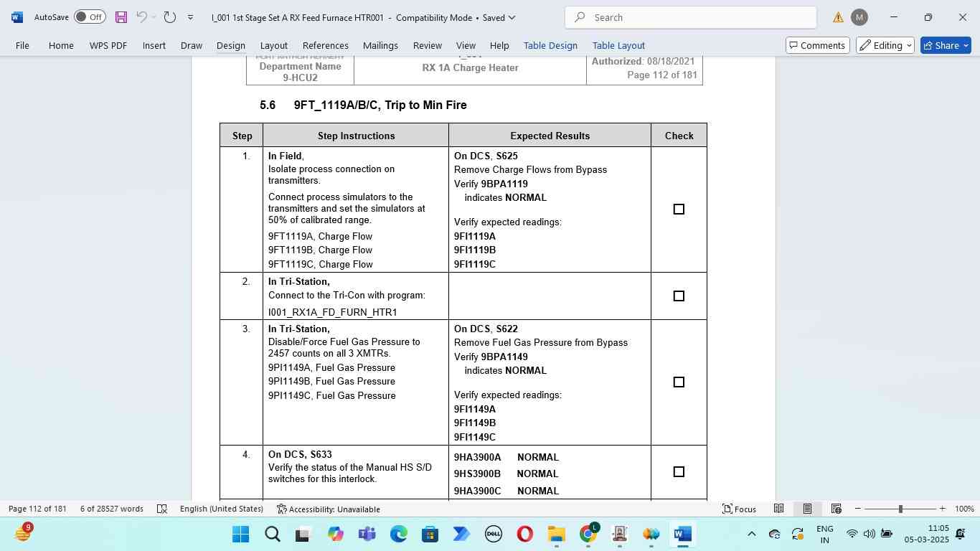Enable Focus mode in status bar
This screenshot has width=980, height=551.
[739, 509]
